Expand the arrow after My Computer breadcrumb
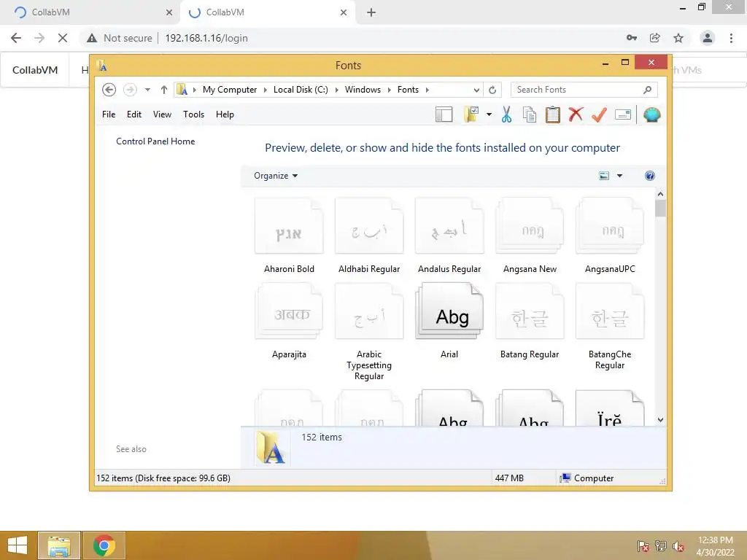Image resolution: width=747 pixels, height=560 pixels. (x=266, y=90)
